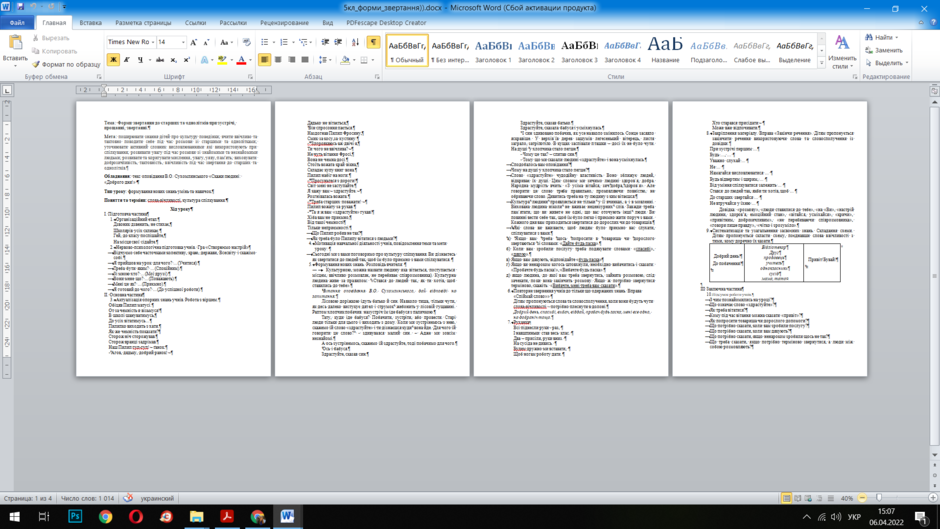Open the Рецензирование ribbon tab
Screen dimensions: 940x529
(284, 23)
